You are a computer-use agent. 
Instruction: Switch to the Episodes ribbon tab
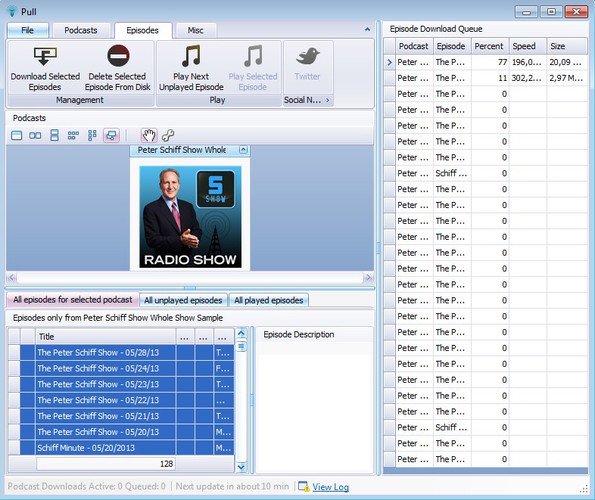coord(143,30)
